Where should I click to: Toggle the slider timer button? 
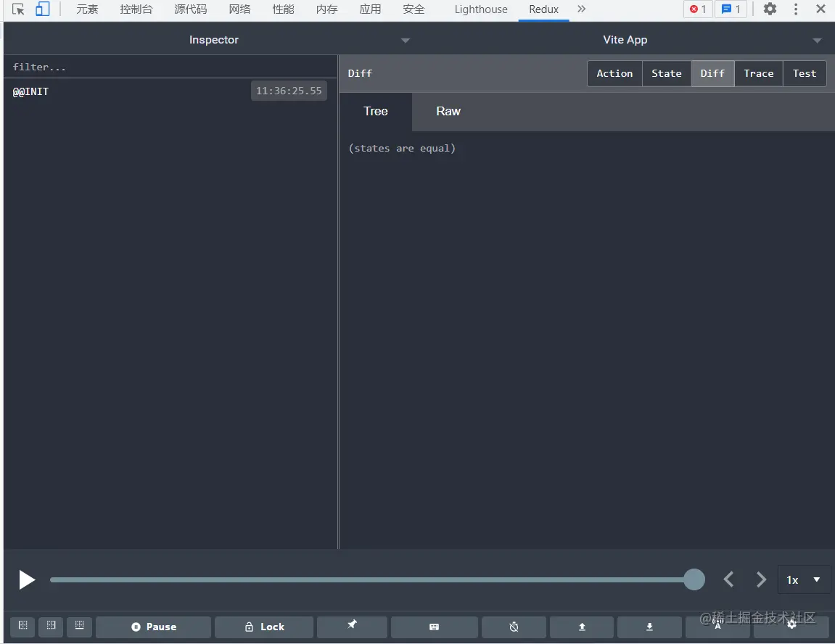click(514, 627)
